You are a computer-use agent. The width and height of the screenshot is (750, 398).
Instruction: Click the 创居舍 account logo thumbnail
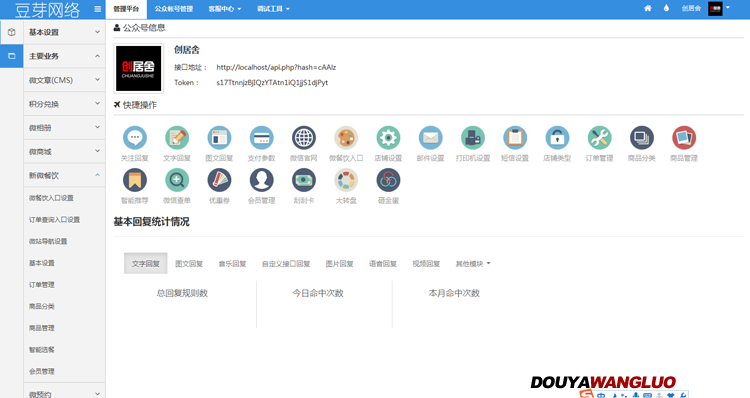(138, 68)
